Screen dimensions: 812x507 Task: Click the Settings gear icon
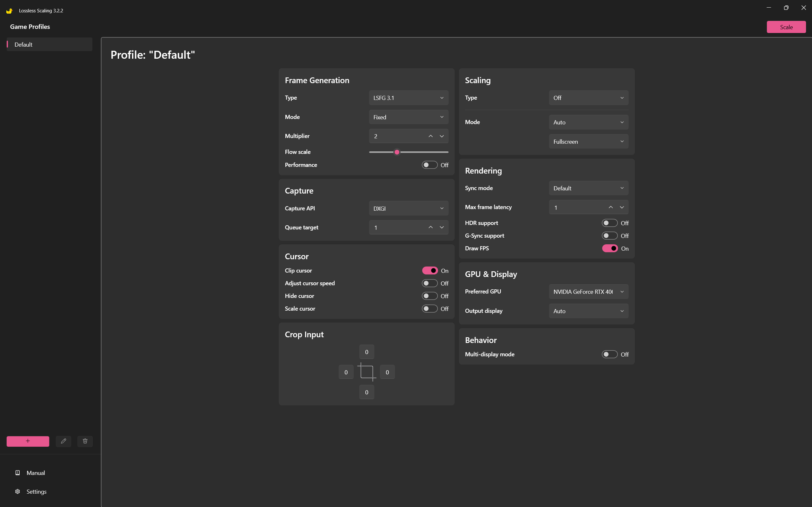pos(17,491)
